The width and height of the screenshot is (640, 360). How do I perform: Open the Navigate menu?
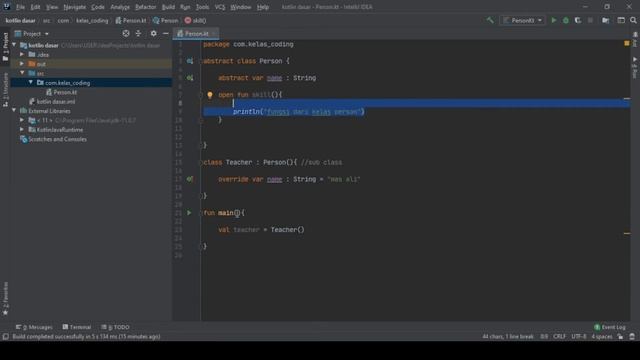tap(75, 7)
